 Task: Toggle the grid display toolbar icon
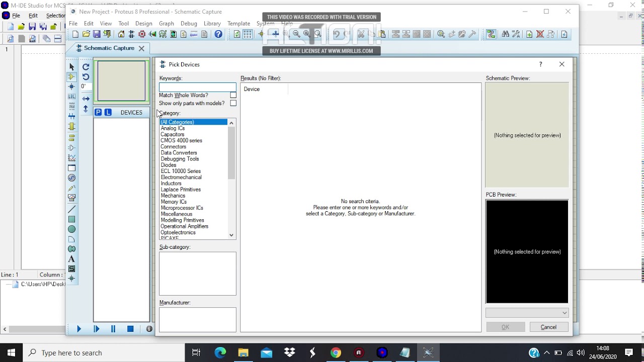pyautogui.click(x=248, y=34)
